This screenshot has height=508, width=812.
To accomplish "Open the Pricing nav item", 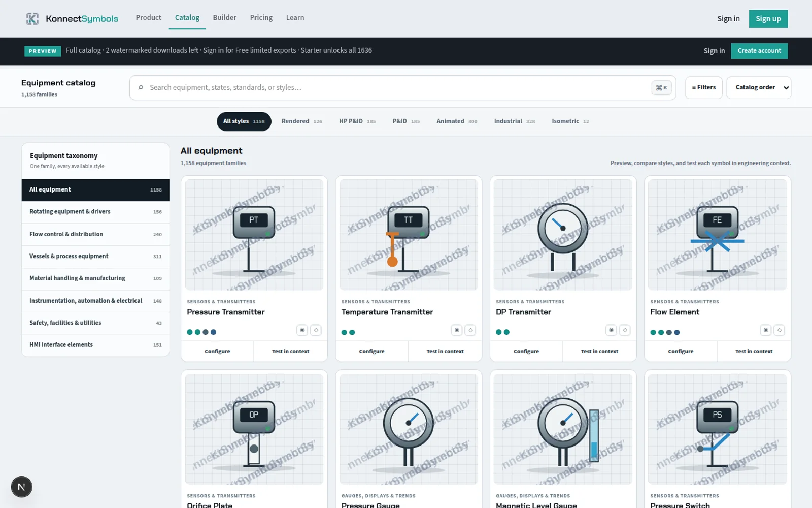I will [x=261, y=18].
